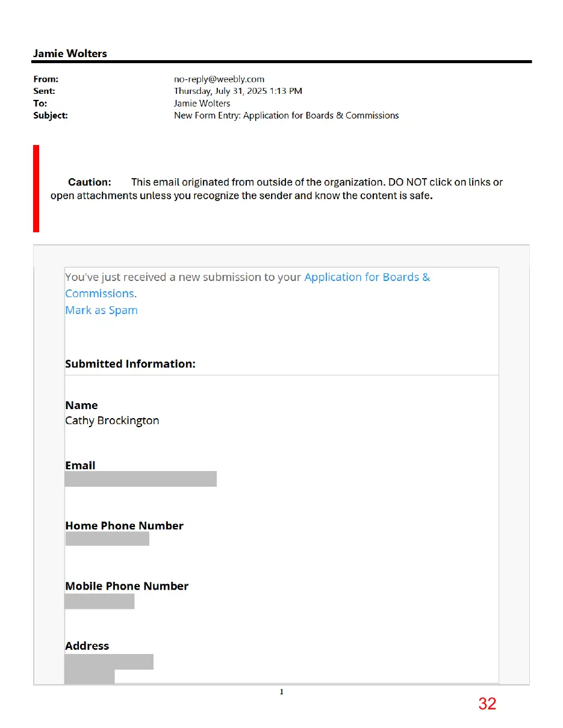Screen dimensions: 563x728
Task: Click the sender address no-reply@weebly.com
Action: point(219,79)
